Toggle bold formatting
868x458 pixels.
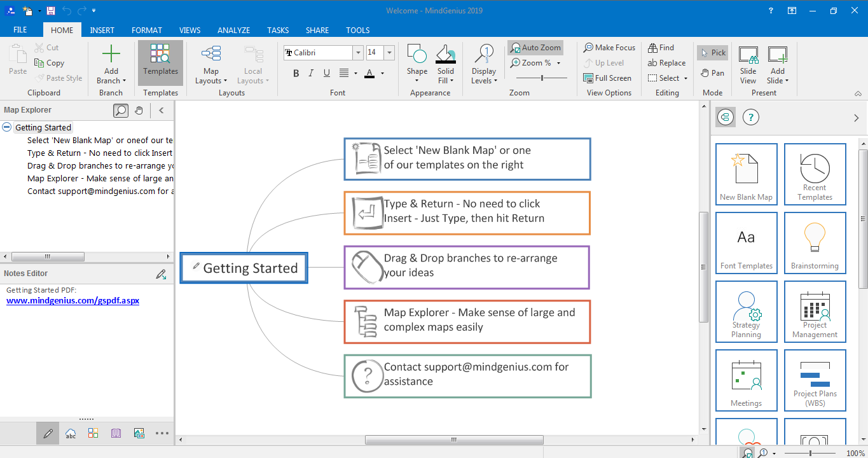(296, 73)
